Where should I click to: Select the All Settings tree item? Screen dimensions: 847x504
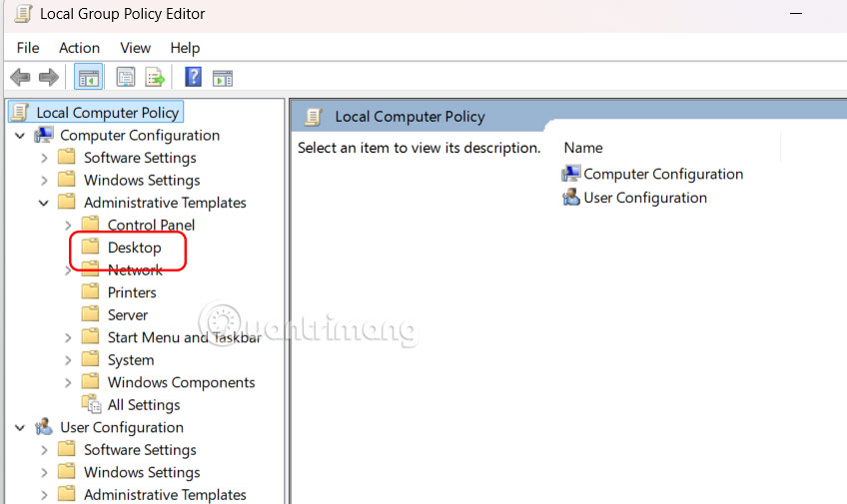(144, 405)
